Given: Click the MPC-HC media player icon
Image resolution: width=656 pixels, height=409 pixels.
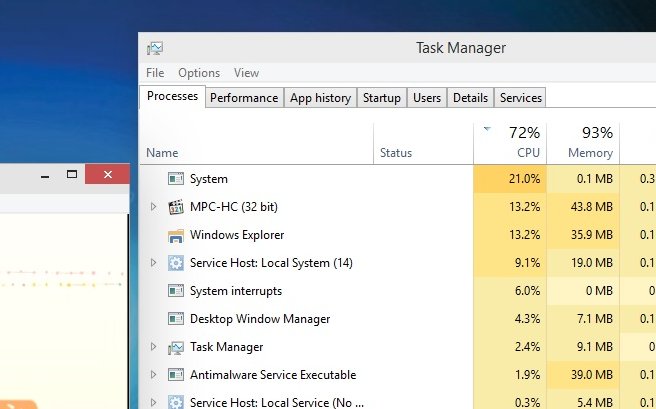Looking at the screenshot, I should 176,207.
